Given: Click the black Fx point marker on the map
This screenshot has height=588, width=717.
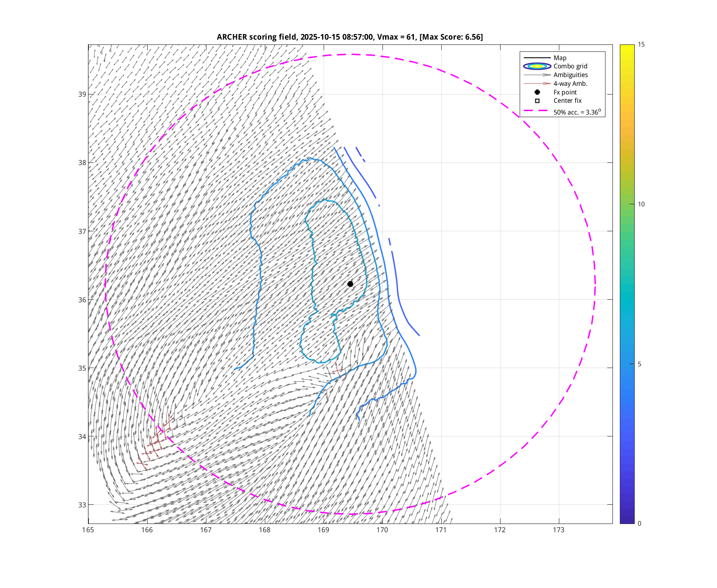Looking at the screenshot, I should pos(350,284).
